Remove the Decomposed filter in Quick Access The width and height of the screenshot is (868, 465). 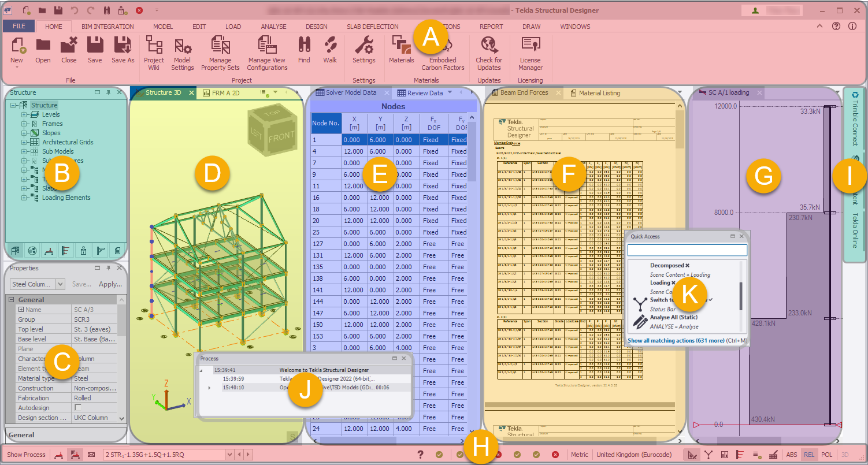click(x=687, y=266)
